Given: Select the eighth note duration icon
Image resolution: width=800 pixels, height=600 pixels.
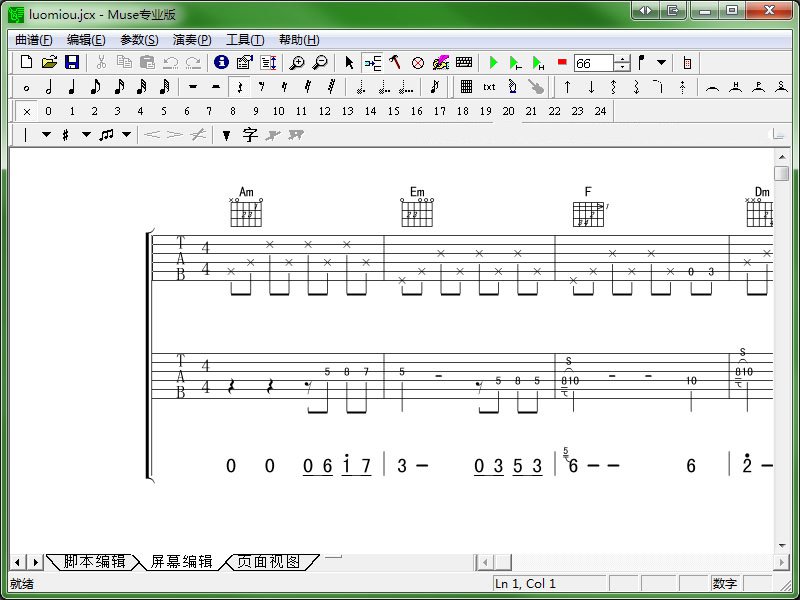Looking at the screenshot, I should pyautogui.click(x=97, y=88).
